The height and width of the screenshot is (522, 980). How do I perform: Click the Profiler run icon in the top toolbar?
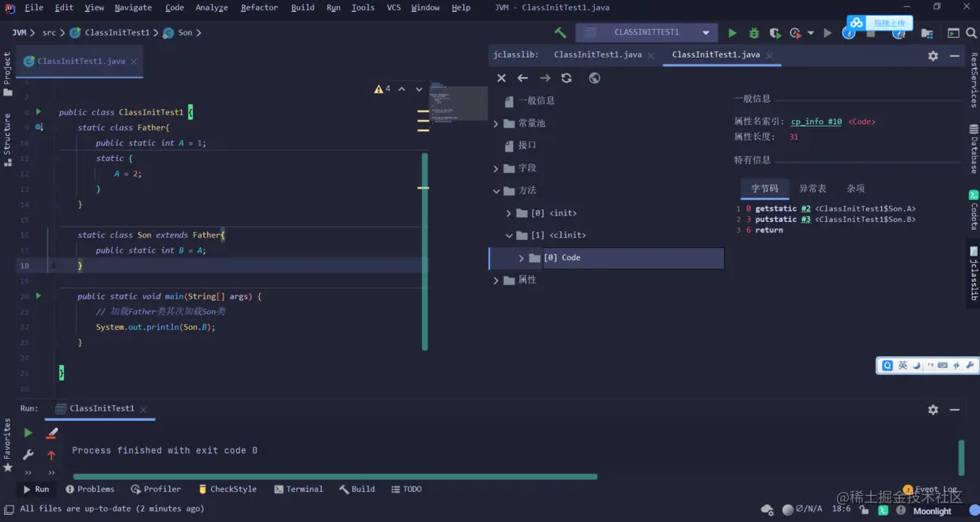coord(795,32)
